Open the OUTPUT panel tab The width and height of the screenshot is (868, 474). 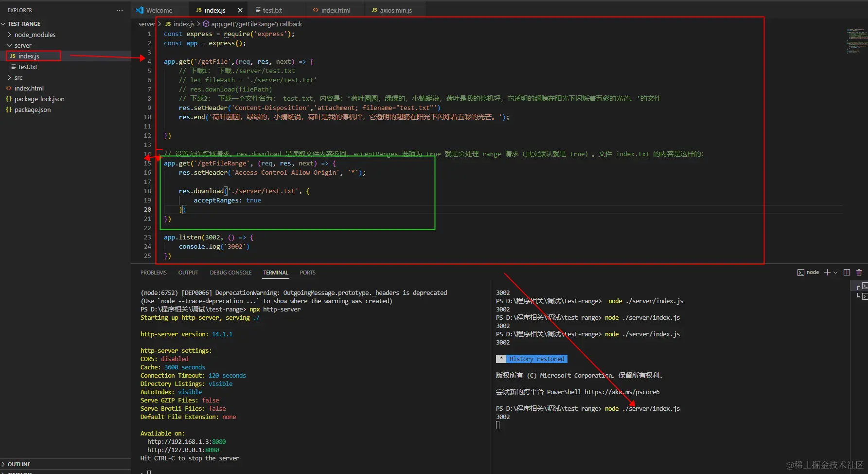pos(188,273)
